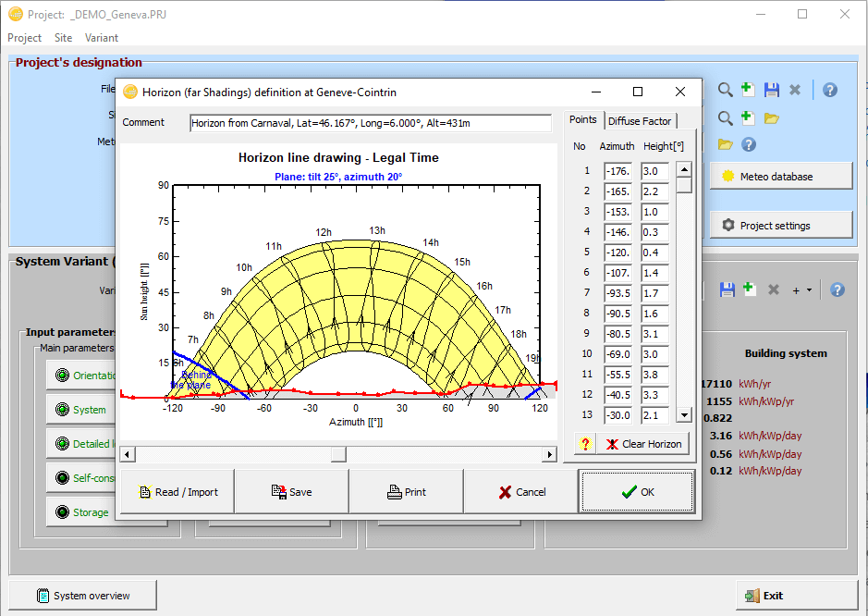The image size is (868, 616).
Task: Click the blue floppy save project icon
Action: [772, 90]
